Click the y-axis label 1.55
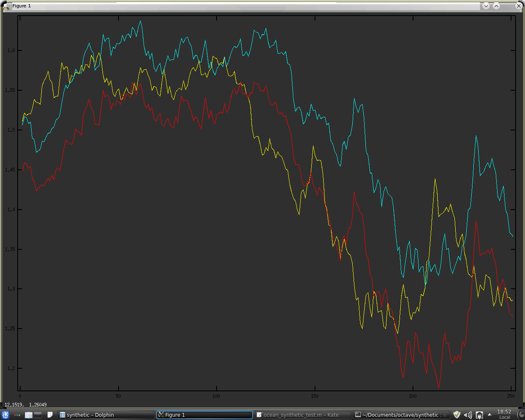 [10, 90]
